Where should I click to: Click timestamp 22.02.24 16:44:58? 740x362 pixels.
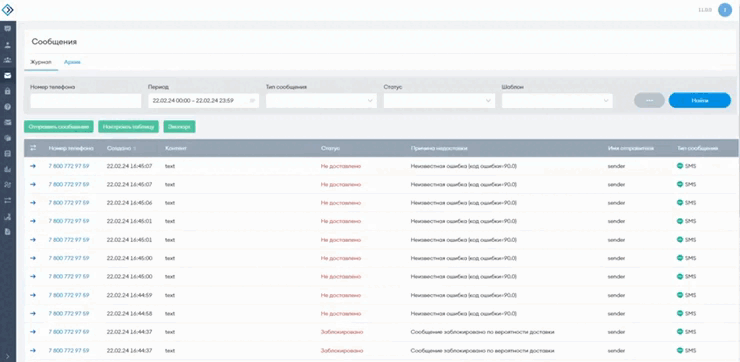pyautogui.click(x=129, y=313)
